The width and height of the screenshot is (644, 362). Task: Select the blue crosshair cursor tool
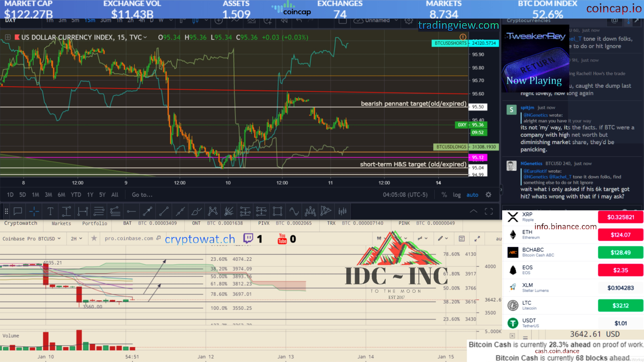(34, 211)
